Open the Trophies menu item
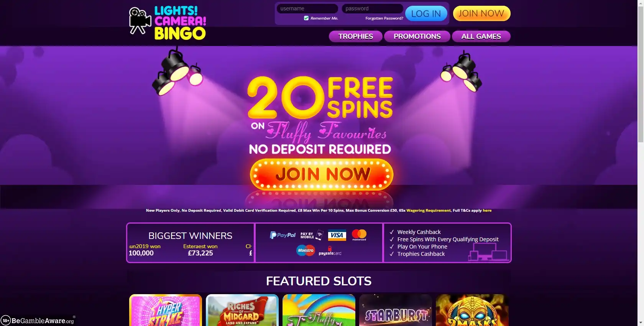Image resolution: width=644 pixels, height=326 pixels. tap(355, 36)
